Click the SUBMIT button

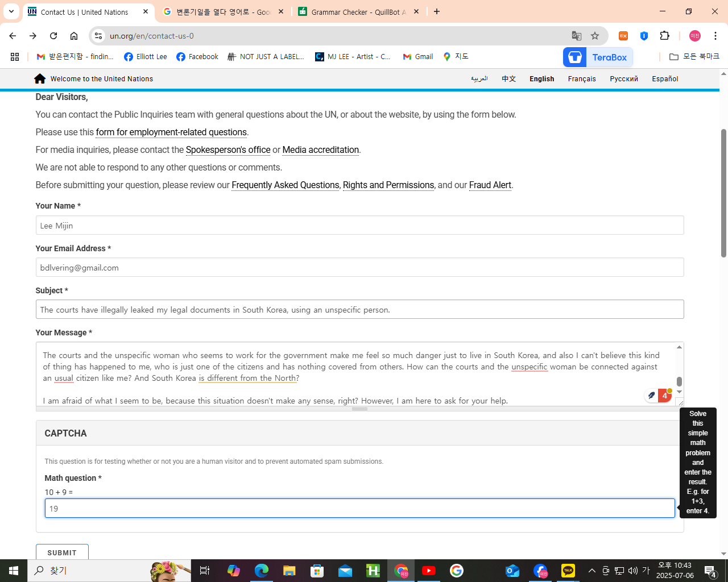click(62, 552)
